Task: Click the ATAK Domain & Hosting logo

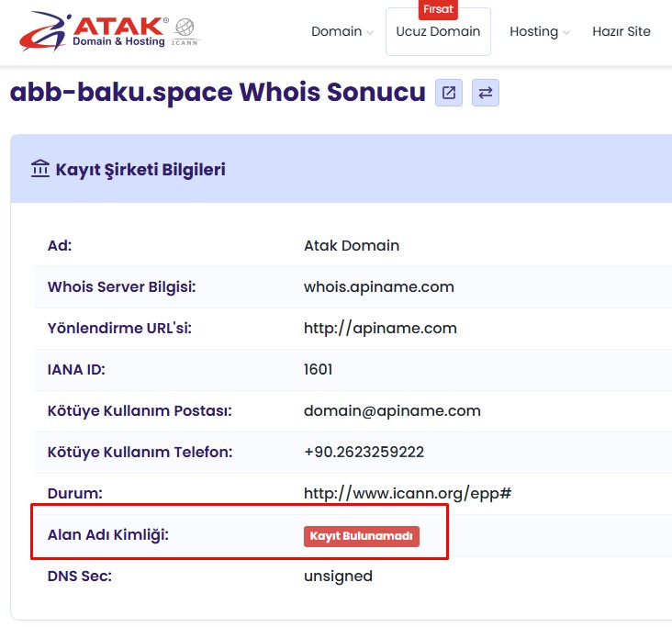Action: tap(92, 30)
